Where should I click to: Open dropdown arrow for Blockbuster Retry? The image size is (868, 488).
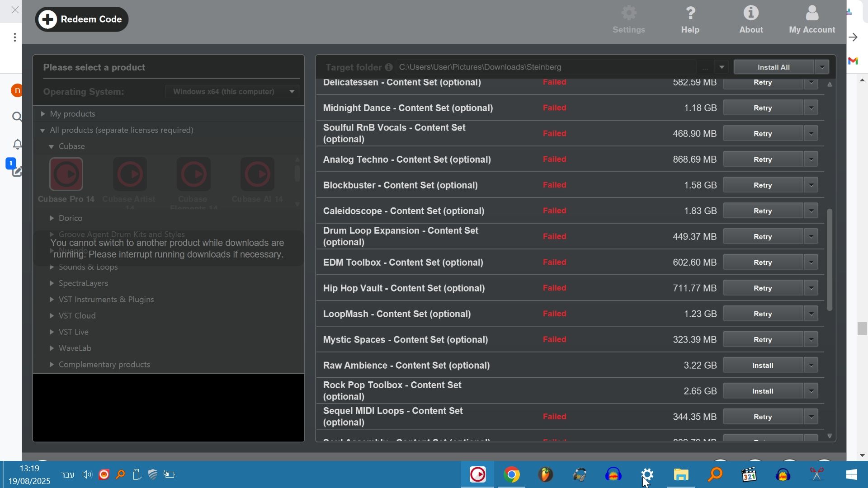pos(811,185)
